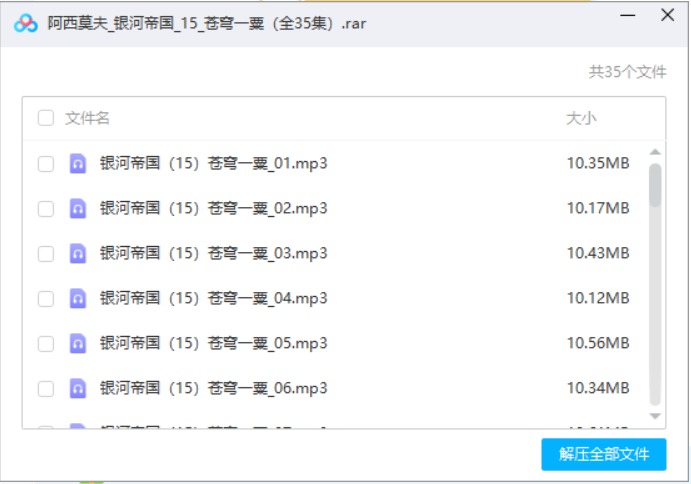Image resolution: width=691 pixels, height=484 pixels.
Task: Sort by the 大小 column header
Action: [x=581, y=118]
